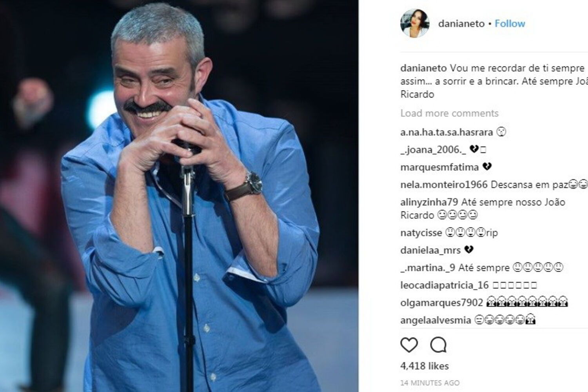The width and height of the screenshot is (588, 392).
Task: Visit a.na.ha.ta.sa.hasrara's profile
Action: pos(446,132)
